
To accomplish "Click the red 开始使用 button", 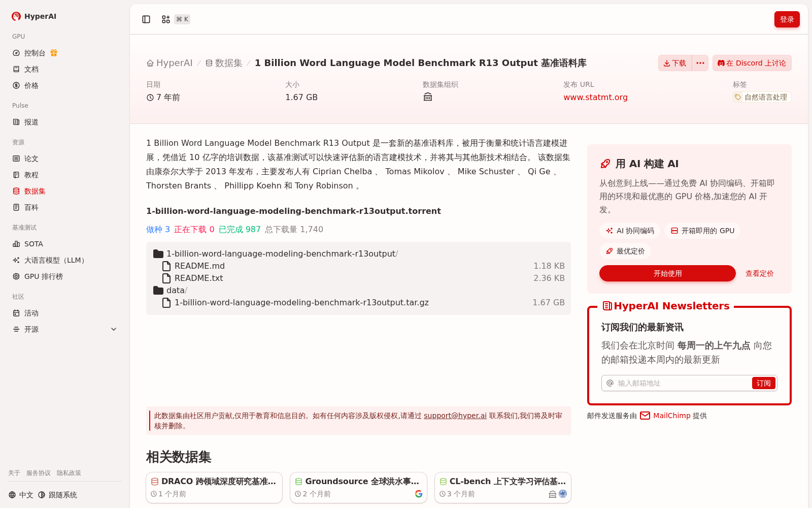I will pos(667,273).
